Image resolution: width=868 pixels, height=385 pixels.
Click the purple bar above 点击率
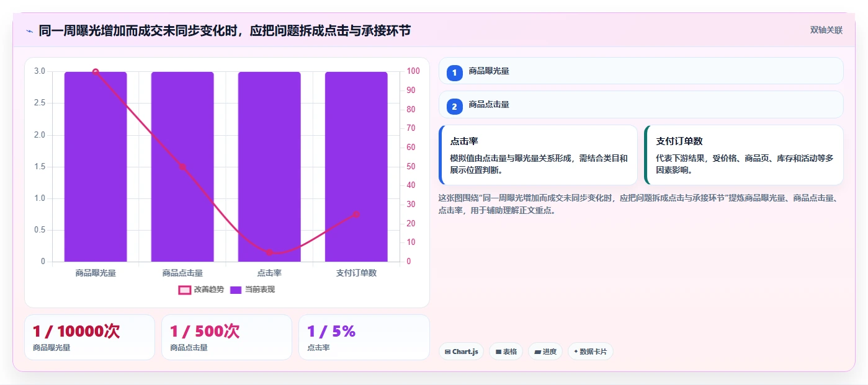269,167
